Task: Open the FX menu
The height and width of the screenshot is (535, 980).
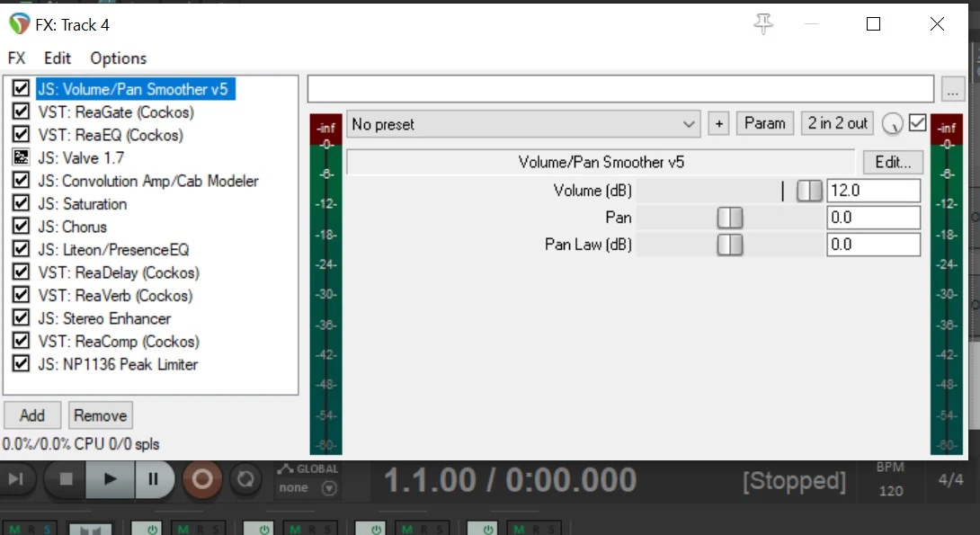Action: click(16, 58)
